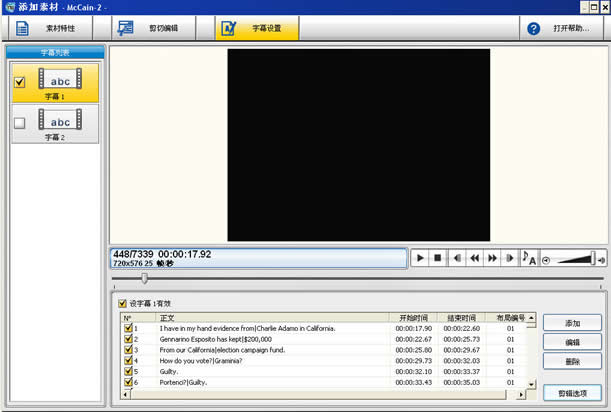The image size is (611, 412).
Task: Select subtitle 'How do you vote?|Graminia?'
Action: tap(201, 361)
